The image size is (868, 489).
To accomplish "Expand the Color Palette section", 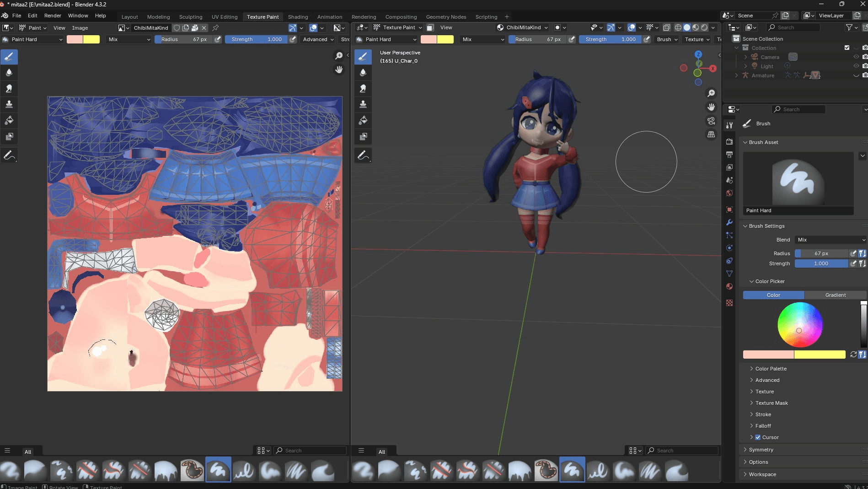I will pyautogui.click(x=771, y=369).
